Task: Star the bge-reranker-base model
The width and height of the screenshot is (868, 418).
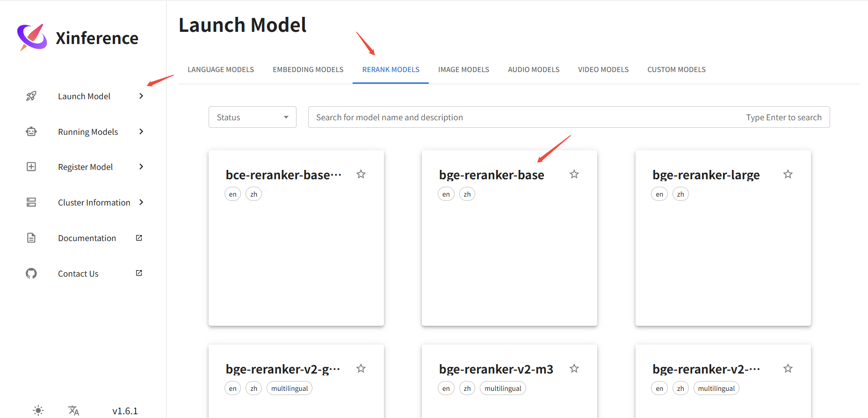Action: coord(574,174)
